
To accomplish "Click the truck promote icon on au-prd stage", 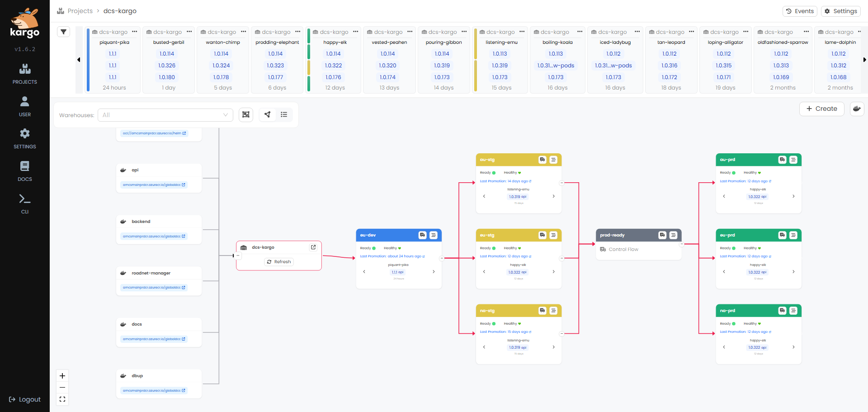I will 783,160.
